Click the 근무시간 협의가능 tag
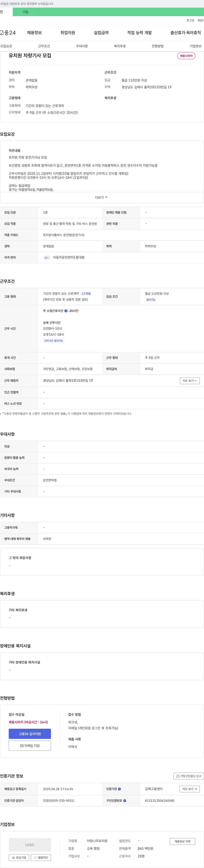 (x=54, y=341)
